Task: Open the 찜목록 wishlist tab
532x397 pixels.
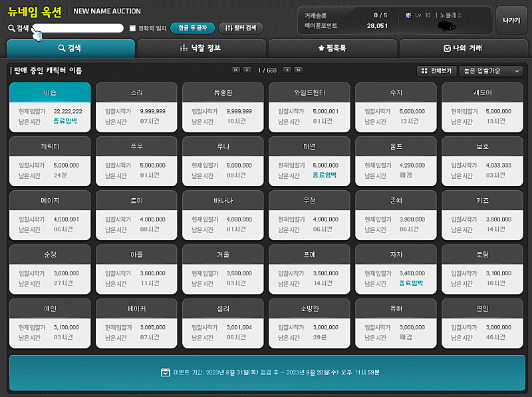Action: coord(332,49)
